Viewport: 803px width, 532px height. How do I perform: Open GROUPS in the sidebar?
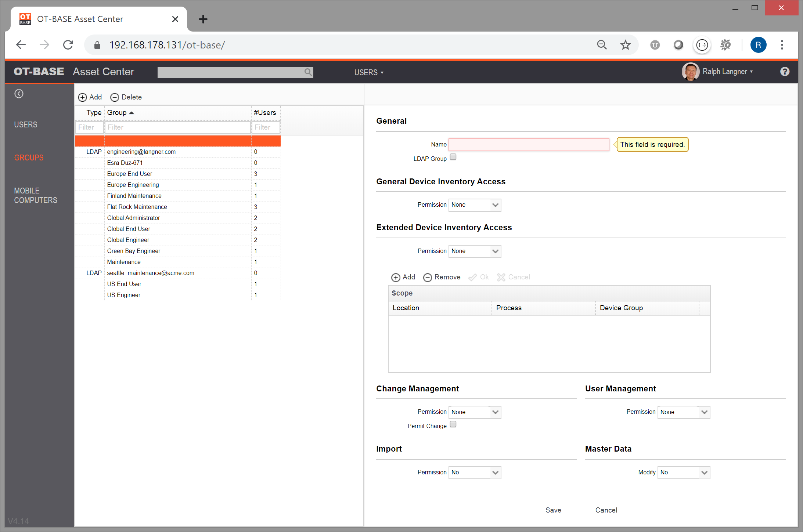pos(29,158)
